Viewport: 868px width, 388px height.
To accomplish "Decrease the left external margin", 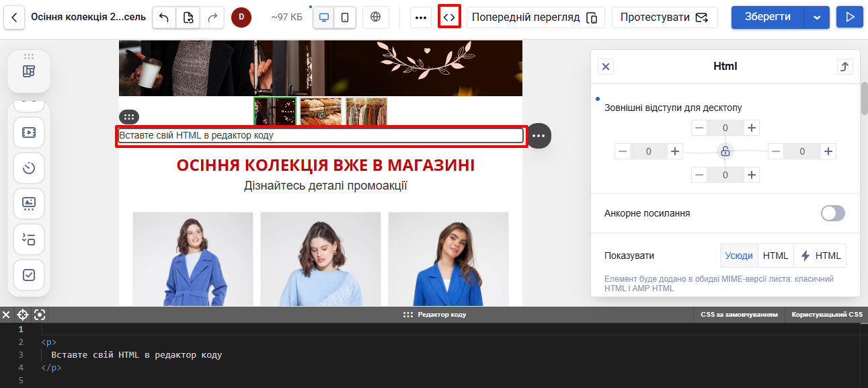I will [x=623, y=151].
